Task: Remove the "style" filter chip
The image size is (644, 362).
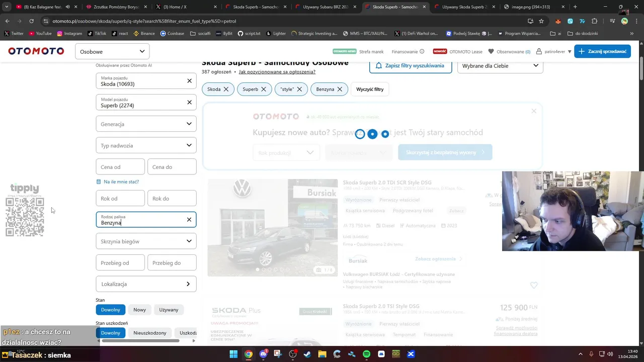Action: tap(299, 89)
